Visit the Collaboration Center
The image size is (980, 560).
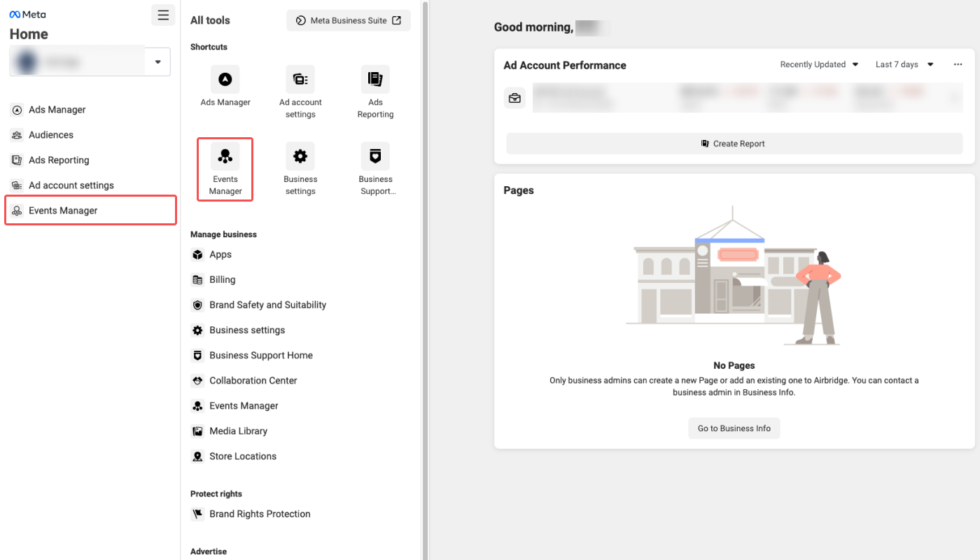coord(253,381)
